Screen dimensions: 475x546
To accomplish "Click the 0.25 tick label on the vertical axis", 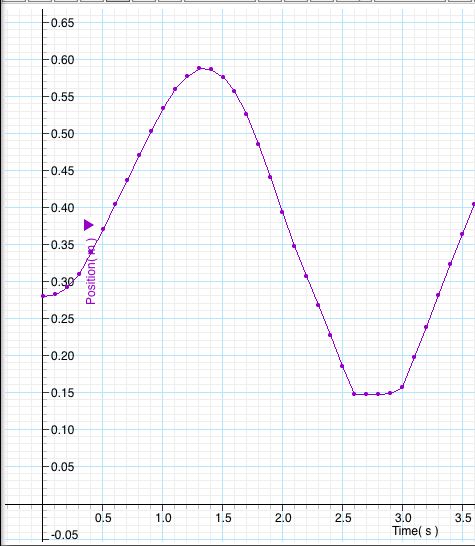I will point(63,319).
